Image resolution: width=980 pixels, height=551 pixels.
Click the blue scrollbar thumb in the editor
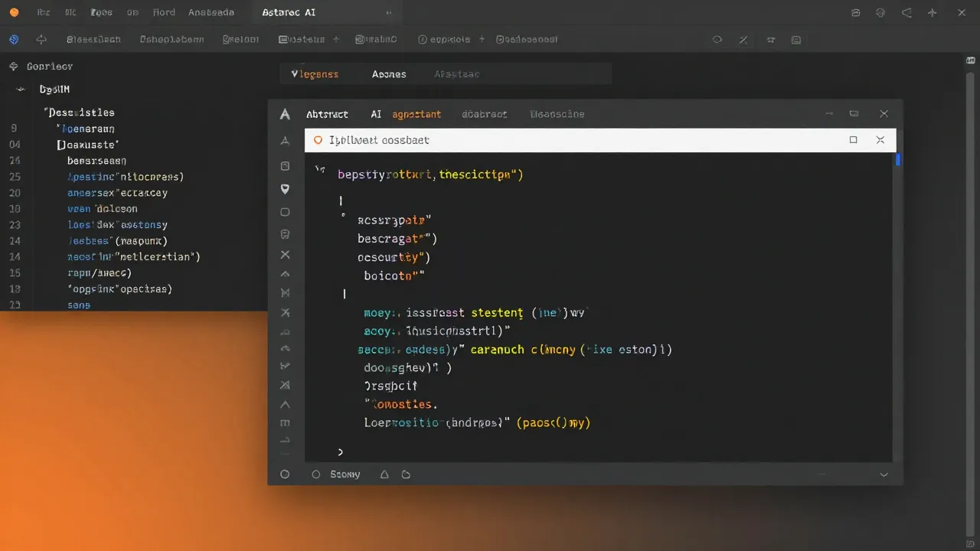click(x=898, y=159)
